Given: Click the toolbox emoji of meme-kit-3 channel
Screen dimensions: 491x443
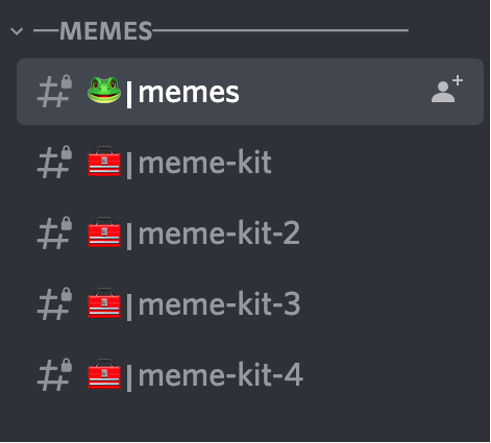Looking at the screenshot, I should pos(104,303).
